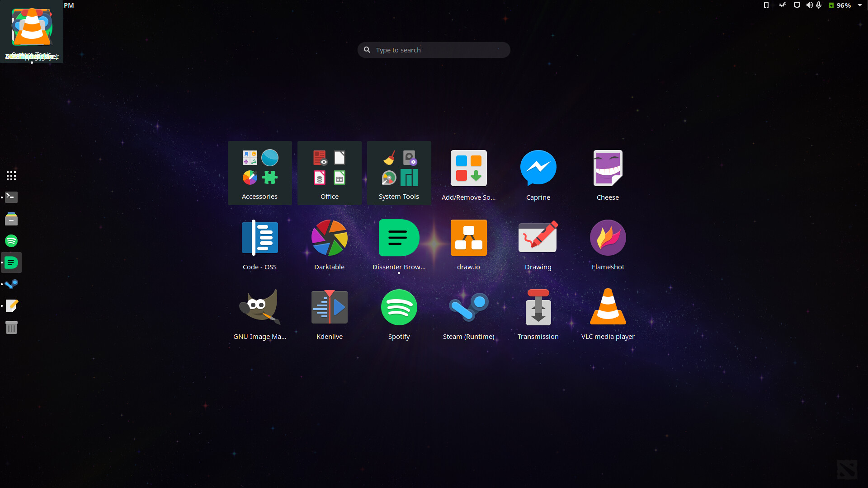
Task: Click the VLC cone in the top-left corner
Action: pyautogui.click(x=32, y=27)
